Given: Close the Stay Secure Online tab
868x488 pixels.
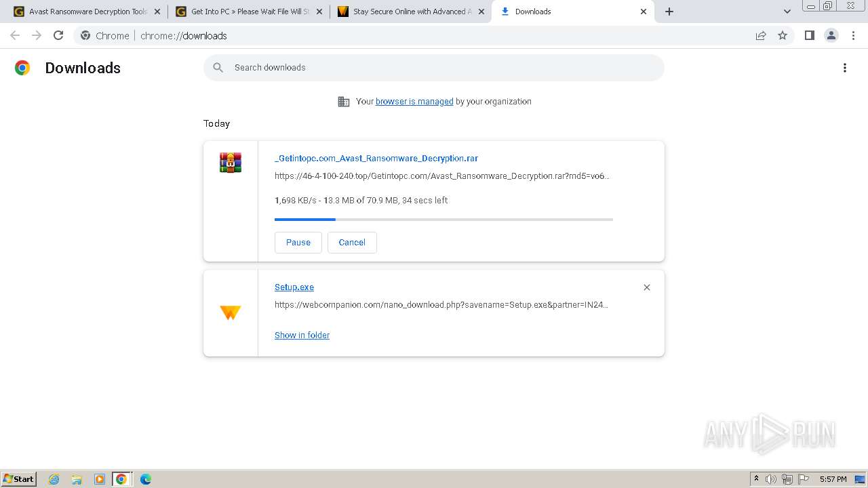Looking at the screenshot, I should (481, 12).
